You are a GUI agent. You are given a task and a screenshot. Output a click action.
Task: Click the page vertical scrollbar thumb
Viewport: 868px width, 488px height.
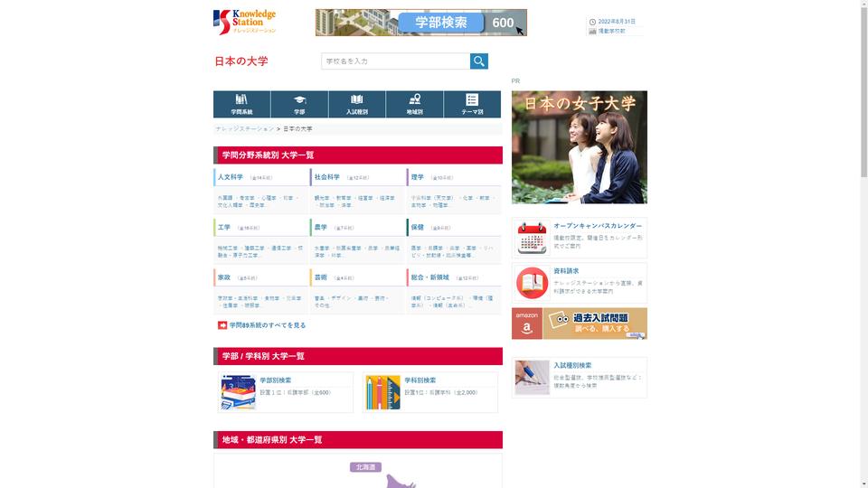tap(863, 91)
